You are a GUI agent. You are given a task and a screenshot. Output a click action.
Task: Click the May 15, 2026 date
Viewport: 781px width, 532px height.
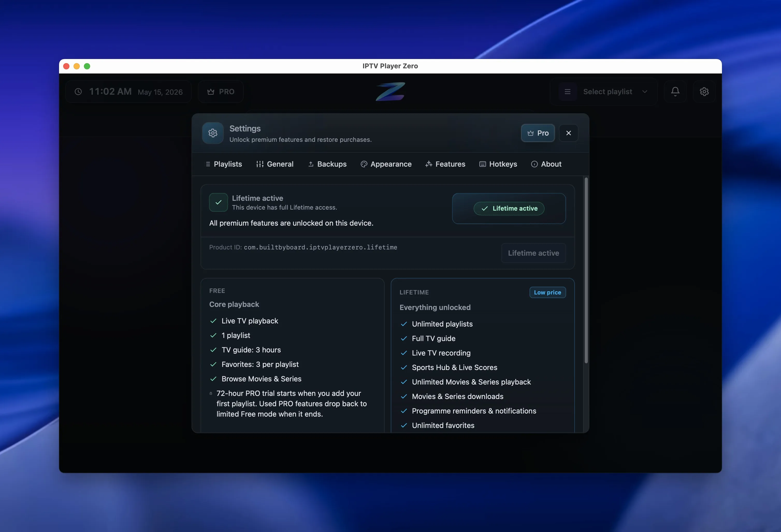coord(160,92)
